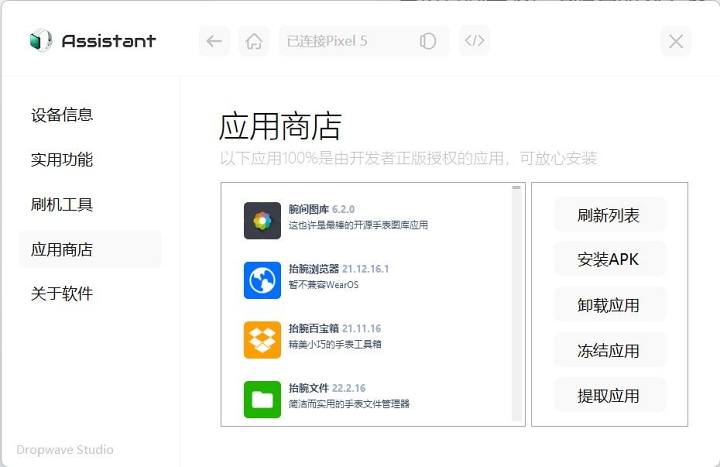Click the 简洁而实用的手表文件管理器 description
This screenshot has height=467, width=720.
pyautogui.click(x=349, y=404)
